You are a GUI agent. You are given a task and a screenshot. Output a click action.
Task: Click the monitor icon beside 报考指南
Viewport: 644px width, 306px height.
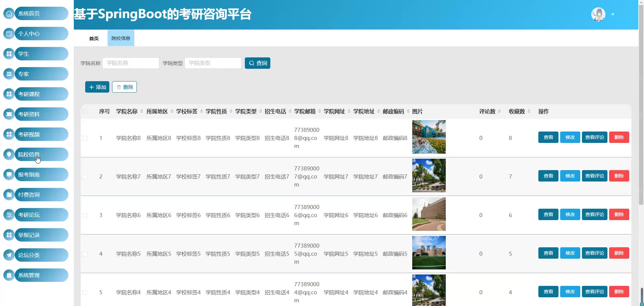point(9,174)
